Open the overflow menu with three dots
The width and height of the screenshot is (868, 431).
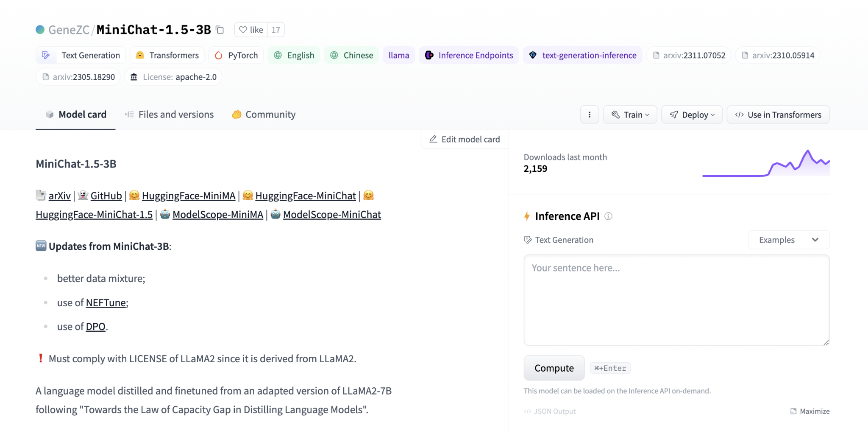pos(589,115)
